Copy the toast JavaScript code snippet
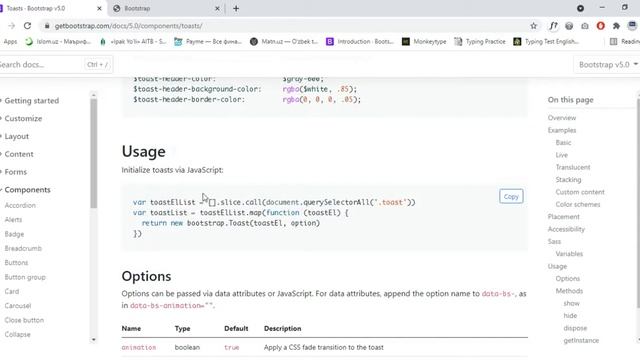 511,196
